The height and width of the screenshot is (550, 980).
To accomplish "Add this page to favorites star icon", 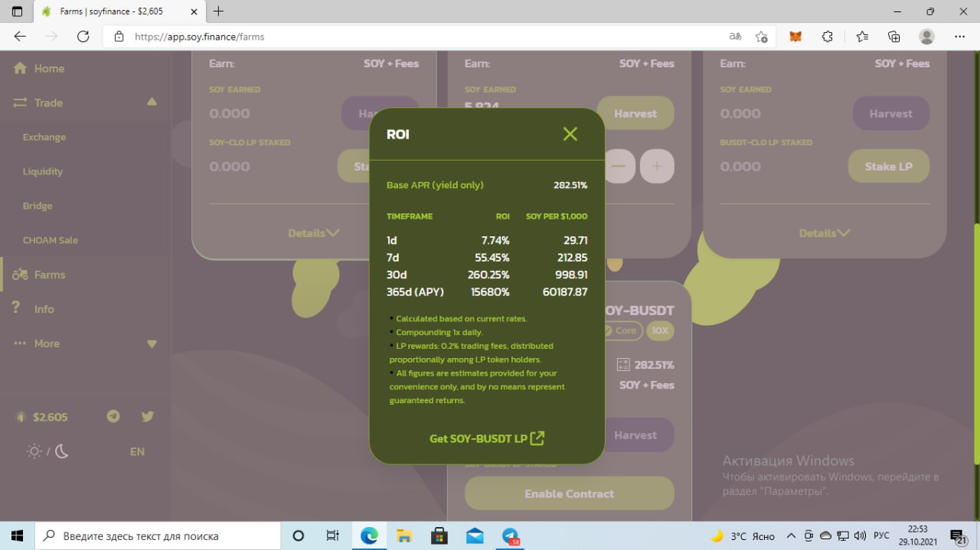I will [761, 36].
